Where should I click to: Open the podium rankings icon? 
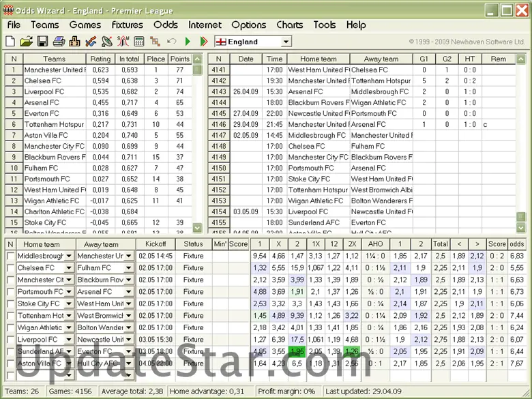[x=74, y=42]
